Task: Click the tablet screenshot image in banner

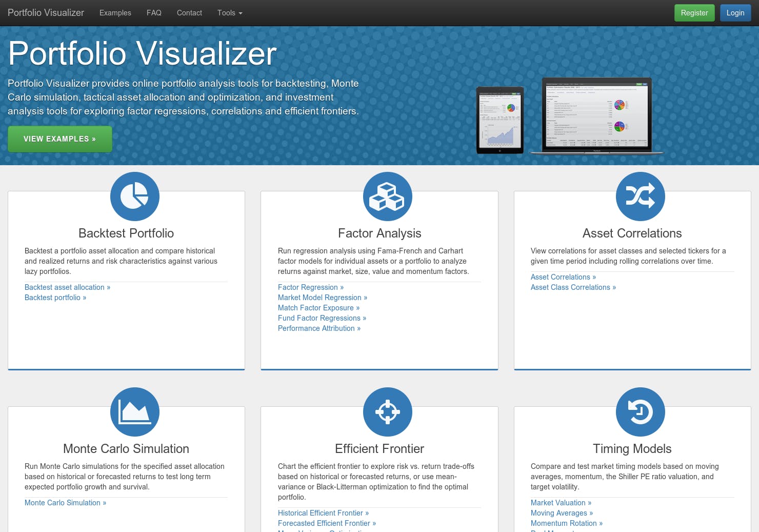Action: [501, 120]
